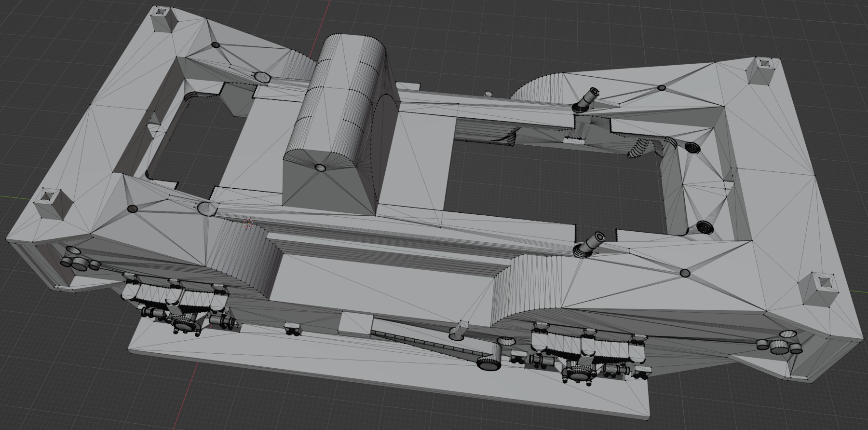This screenshot has width=868, height=430.
Task: Select the top-right square corner post
Action: click(763, 70)
